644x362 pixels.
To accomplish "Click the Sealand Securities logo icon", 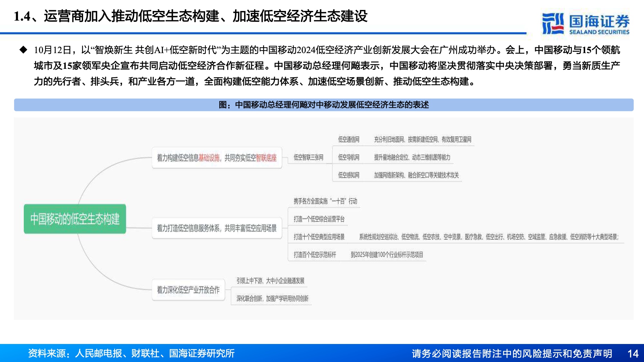I will 553,23.
